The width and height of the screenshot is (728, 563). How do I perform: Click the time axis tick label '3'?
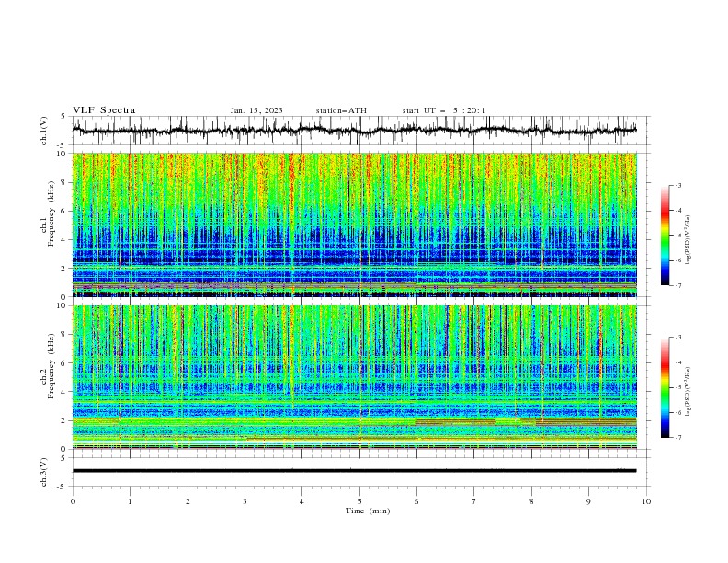(x=245, y=501)
